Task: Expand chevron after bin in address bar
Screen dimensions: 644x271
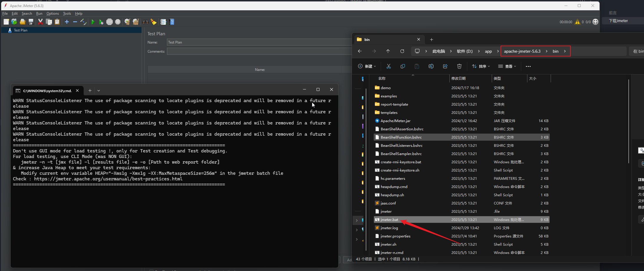Action: [565, 51]
